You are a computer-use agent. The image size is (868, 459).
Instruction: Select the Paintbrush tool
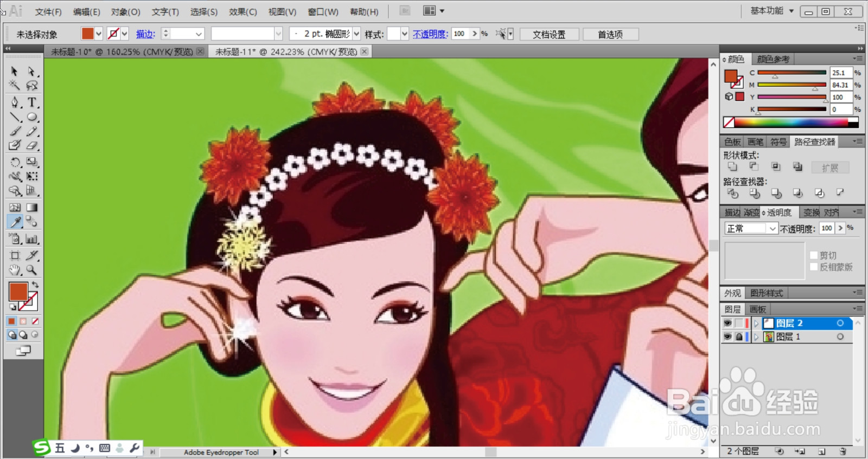pos(15,131)
